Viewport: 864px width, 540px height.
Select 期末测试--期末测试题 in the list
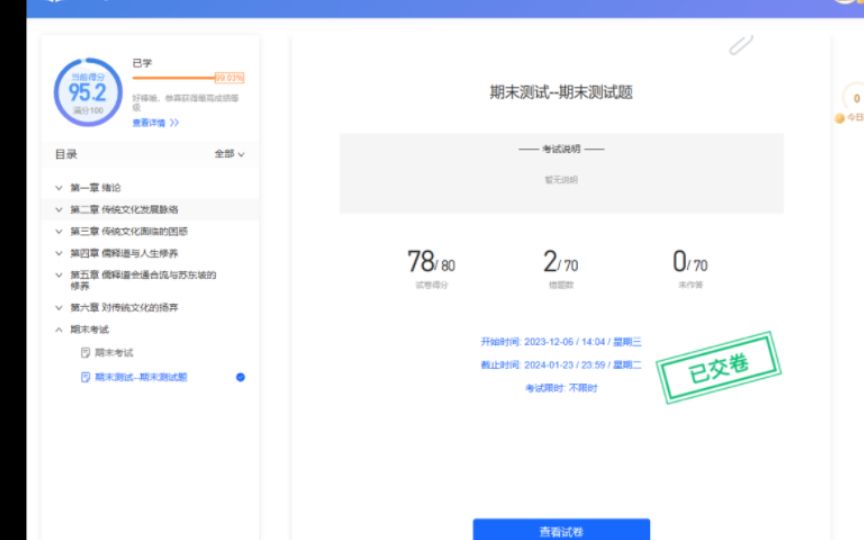[141, 377]
